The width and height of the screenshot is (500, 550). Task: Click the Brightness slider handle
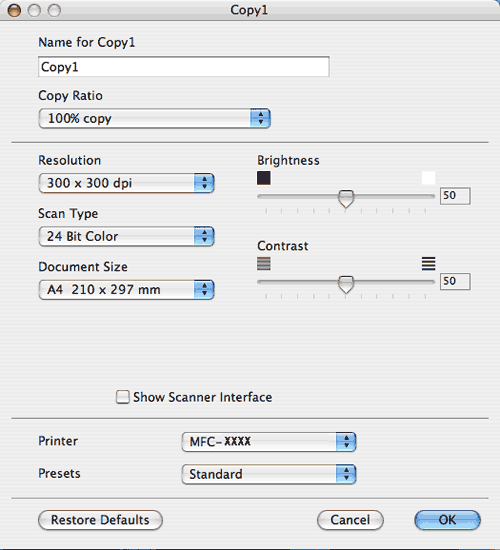(x=346, y=199)
